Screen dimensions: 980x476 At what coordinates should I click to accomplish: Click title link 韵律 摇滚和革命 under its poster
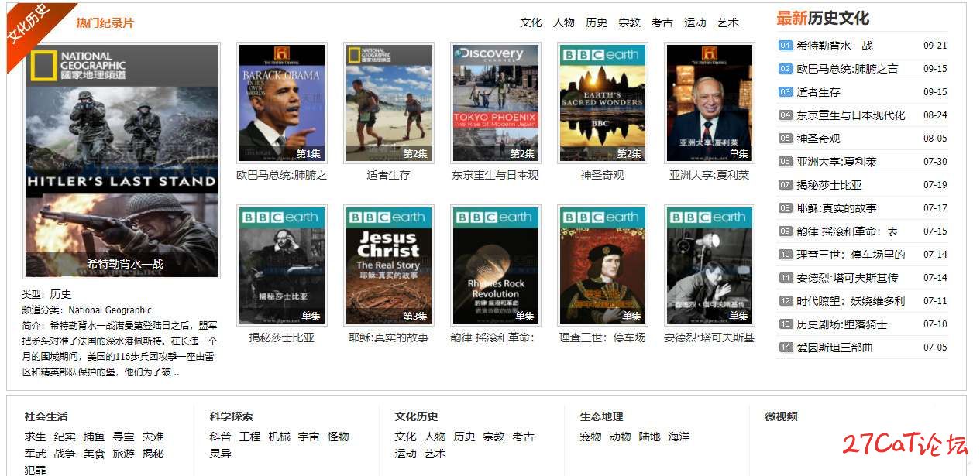pyautogui.click(x=492, y=338)
